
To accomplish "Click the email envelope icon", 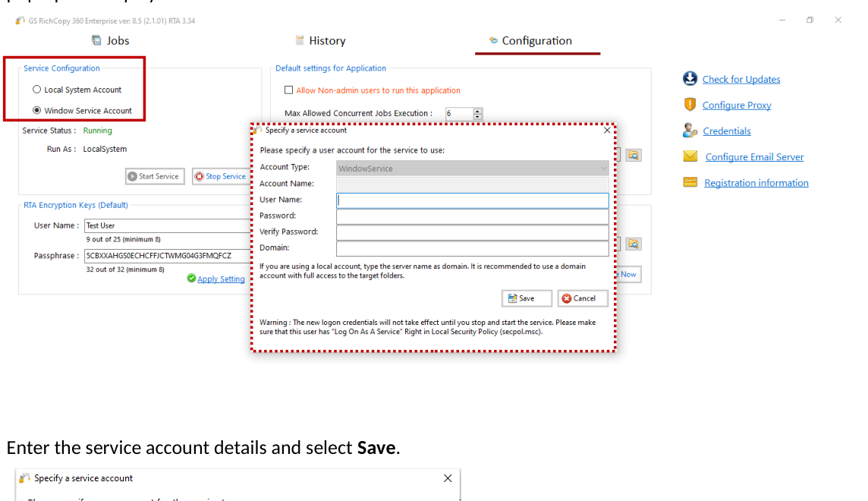I will coord(690,156).
